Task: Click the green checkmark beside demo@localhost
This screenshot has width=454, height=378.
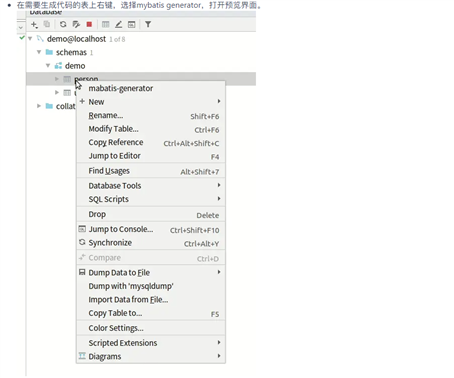Action: click(22, 38)
